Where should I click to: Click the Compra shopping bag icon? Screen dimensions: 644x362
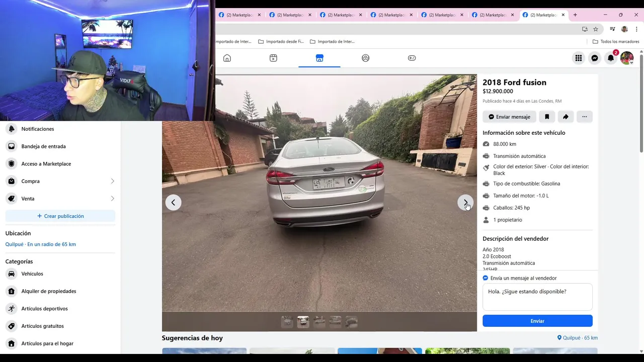click(x=12, y=181)
